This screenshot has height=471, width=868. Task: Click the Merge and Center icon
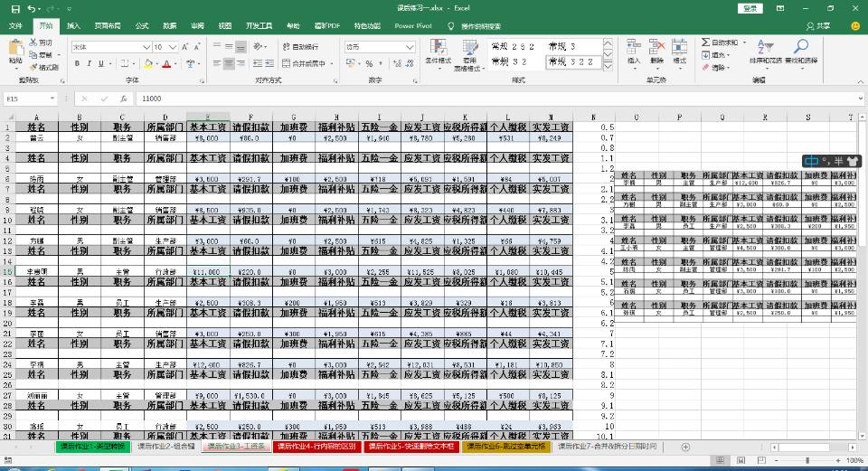(x=303, y=64)
